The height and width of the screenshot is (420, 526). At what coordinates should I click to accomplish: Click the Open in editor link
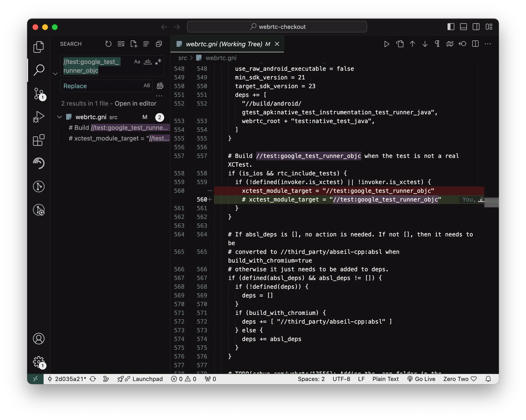(x=135, y=103)
